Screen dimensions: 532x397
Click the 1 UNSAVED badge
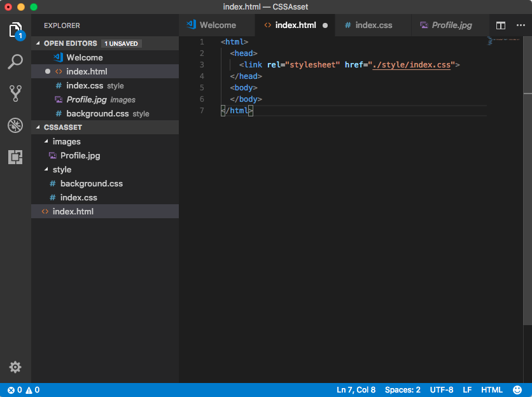tap(121, 43)
